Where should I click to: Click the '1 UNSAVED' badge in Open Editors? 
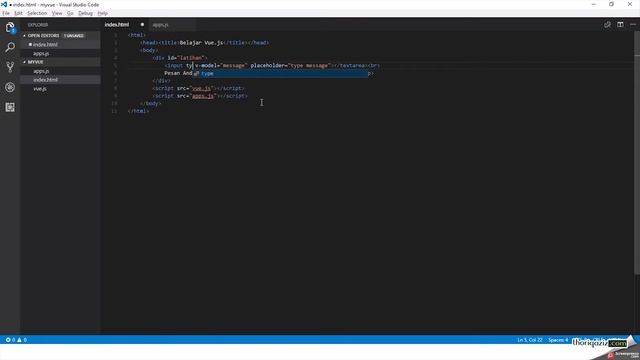[74, 36]
